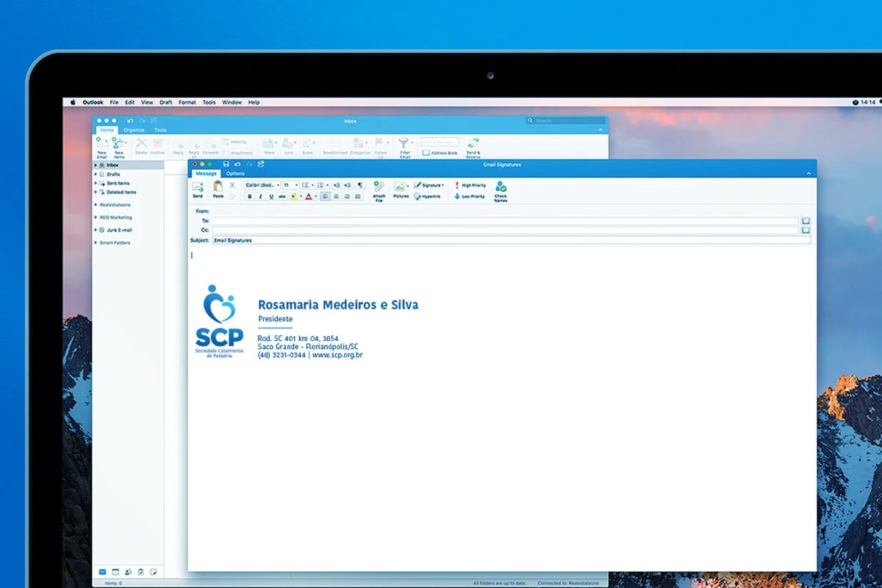Image resolution: width=882 pixels, height=588 pixels.
Task: Toggle Italic formatting
Action: 261,196
